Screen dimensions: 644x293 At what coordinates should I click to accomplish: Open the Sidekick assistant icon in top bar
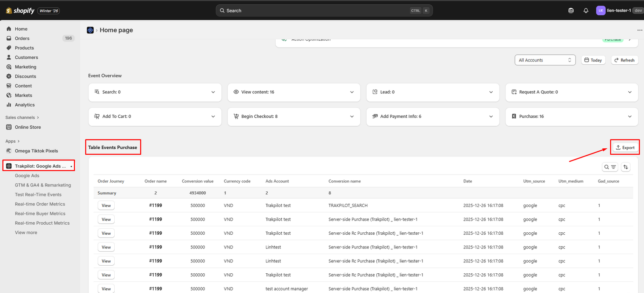pos(571,11)
